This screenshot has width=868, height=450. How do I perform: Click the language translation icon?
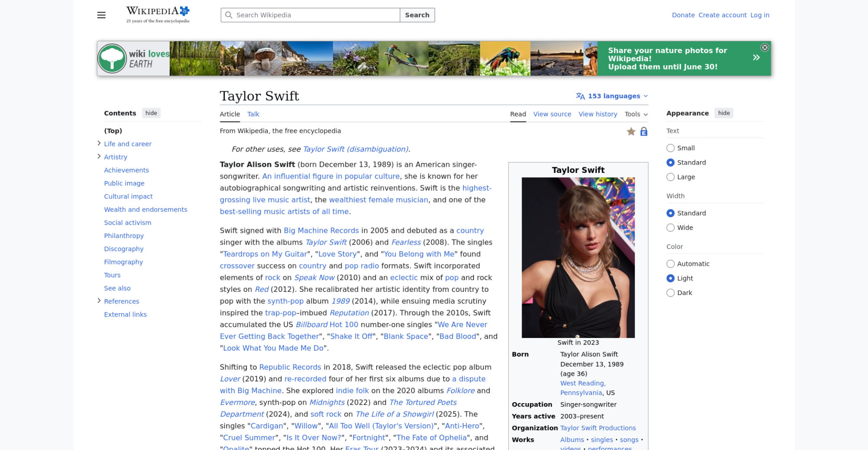click(580, 96)
